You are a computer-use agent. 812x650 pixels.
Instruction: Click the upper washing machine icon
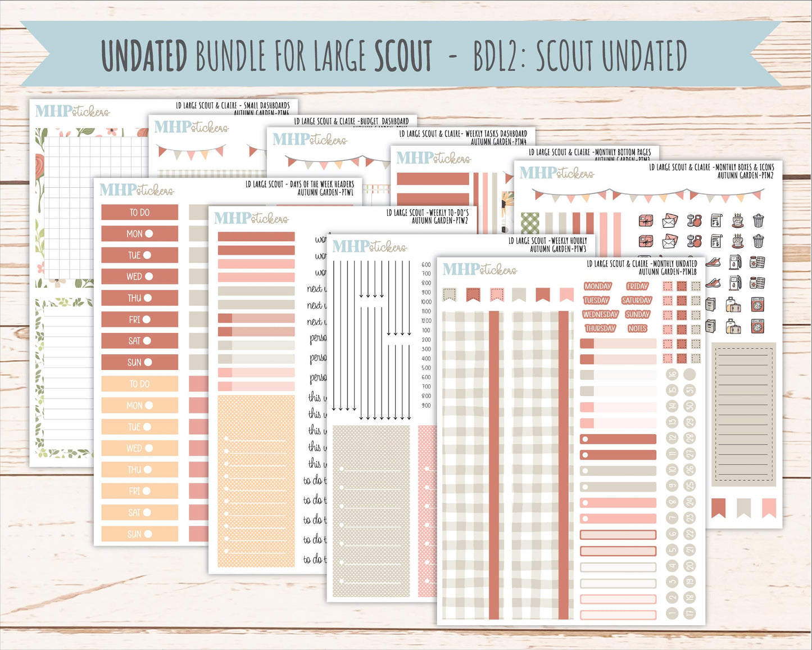pyautogui.click(x=757, y=305)
